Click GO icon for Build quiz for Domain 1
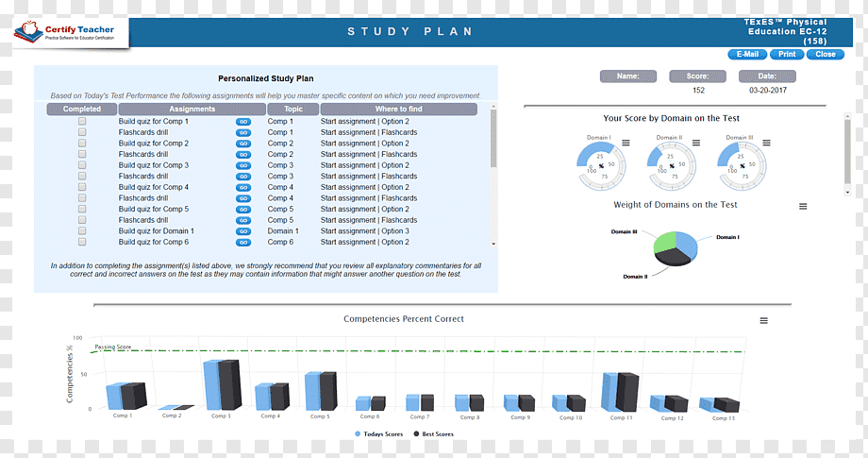Viewport: 868px width, 458px height. [243, 231]
